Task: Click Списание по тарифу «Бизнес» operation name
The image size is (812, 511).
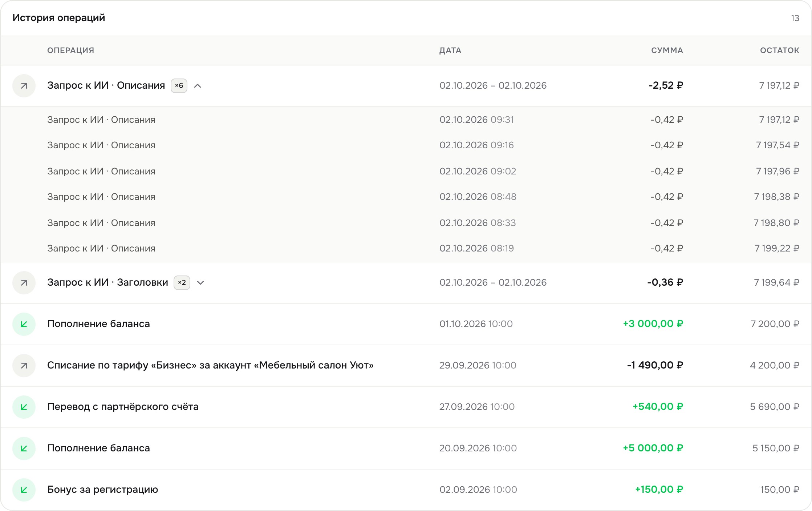Action: (210, 365)
